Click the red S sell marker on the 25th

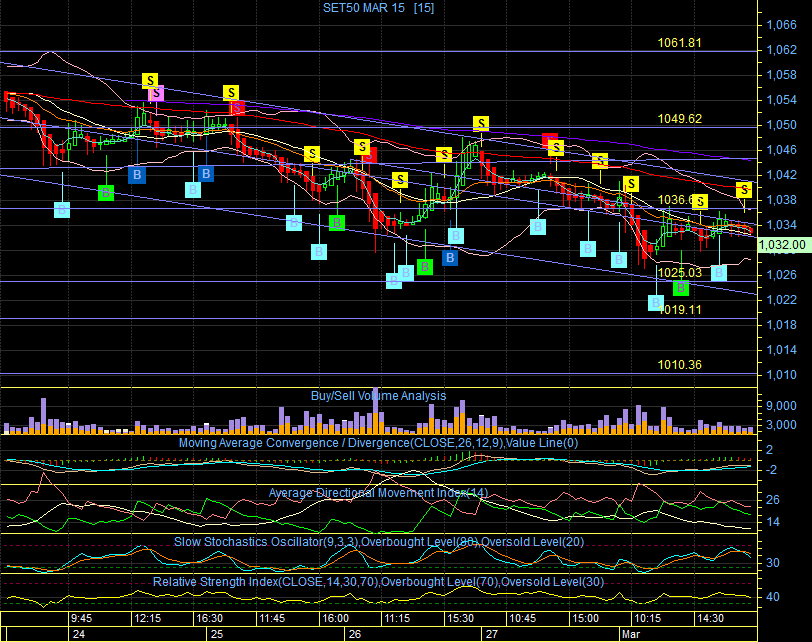[x=237, y=108]
